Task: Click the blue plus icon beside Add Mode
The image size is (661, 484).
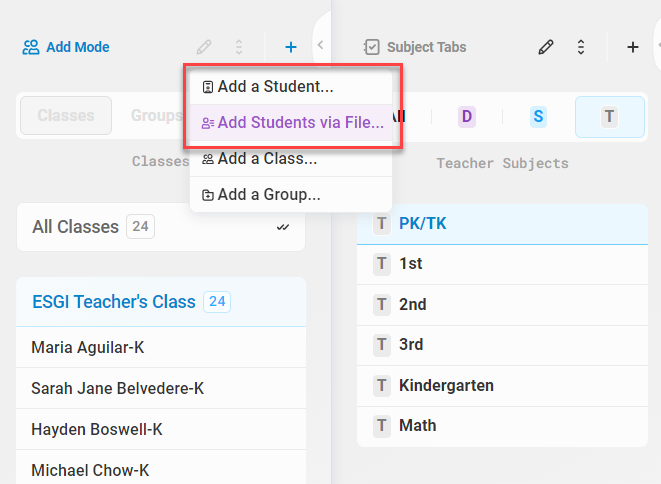Action: pos(291,47)
